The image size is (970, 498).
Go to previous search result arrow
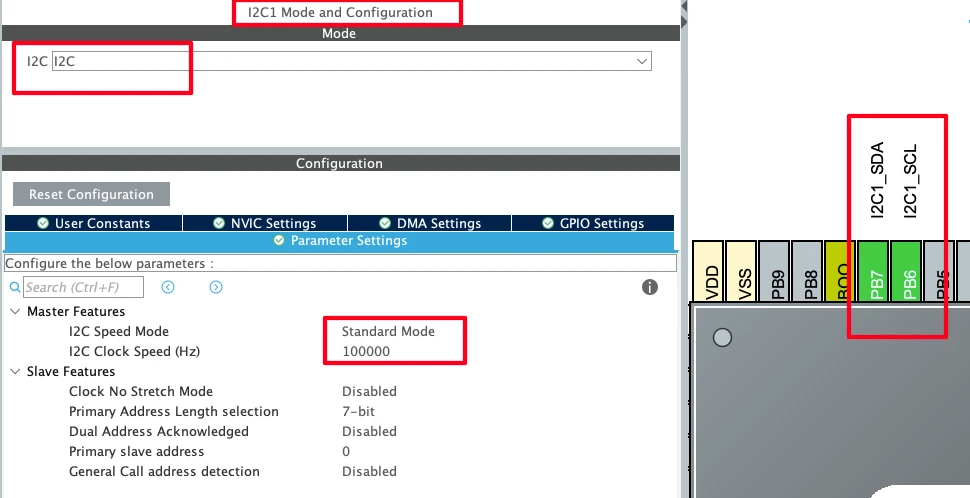168,287
